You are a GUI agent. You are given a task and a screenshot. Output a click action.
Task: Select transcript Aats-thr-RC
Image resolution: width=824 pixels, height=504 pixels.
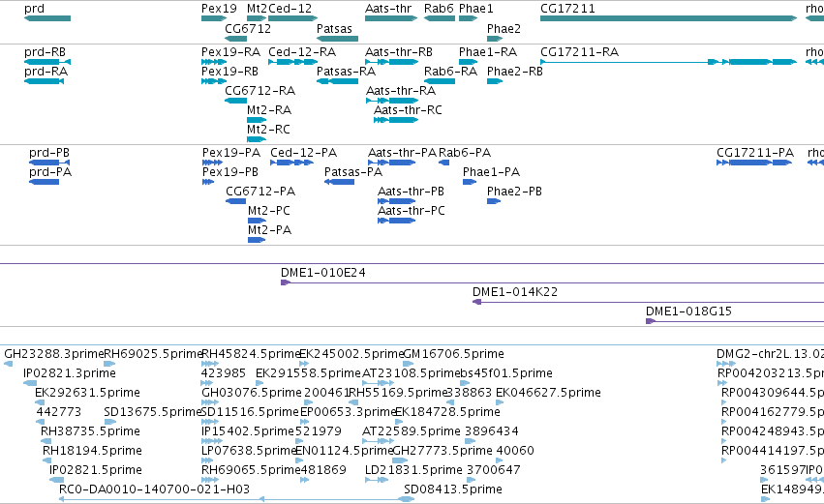(408, 110)
